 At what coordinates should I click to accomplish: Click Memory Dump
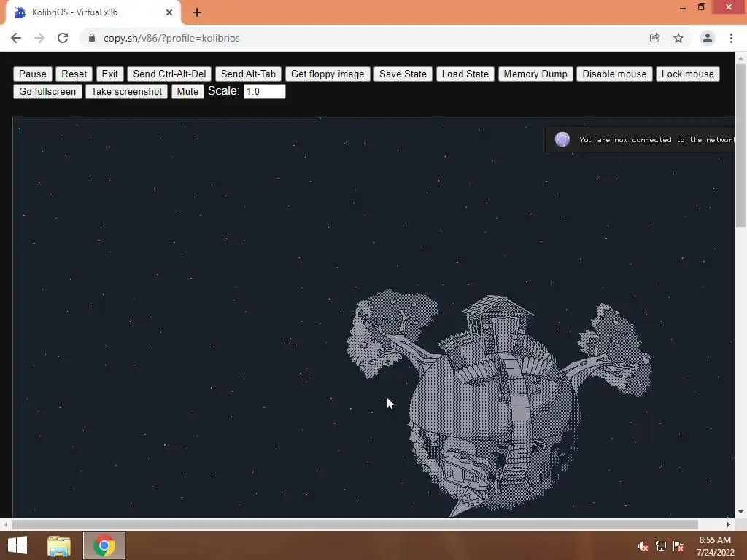tap(535, 74)
